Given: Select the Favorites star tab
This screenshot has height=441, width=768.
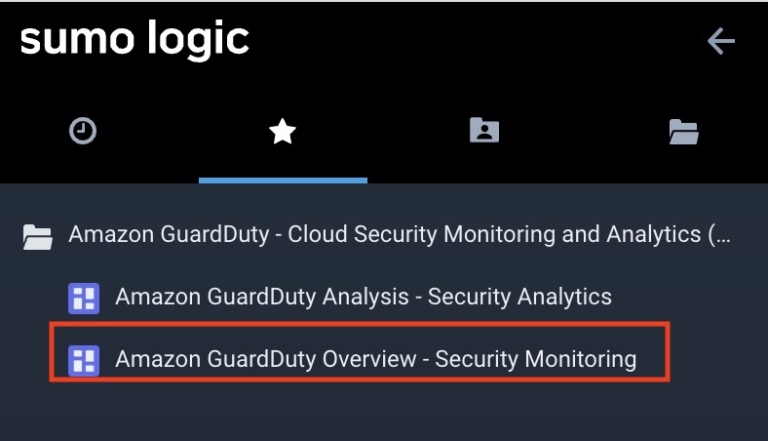Looking at the screenshot, I should (x=283, y=131).
